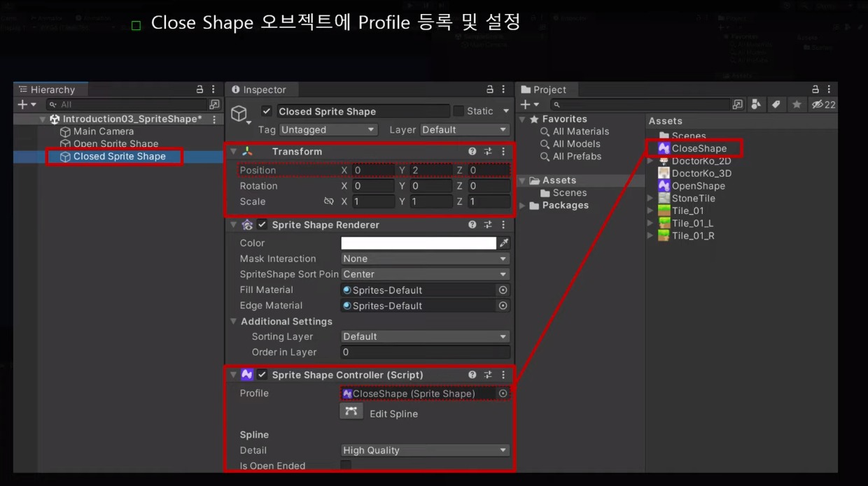Viewport: 868px width, 486px height.
Task: Open the eyedropper next to the Color field
Action: [504, 243]
